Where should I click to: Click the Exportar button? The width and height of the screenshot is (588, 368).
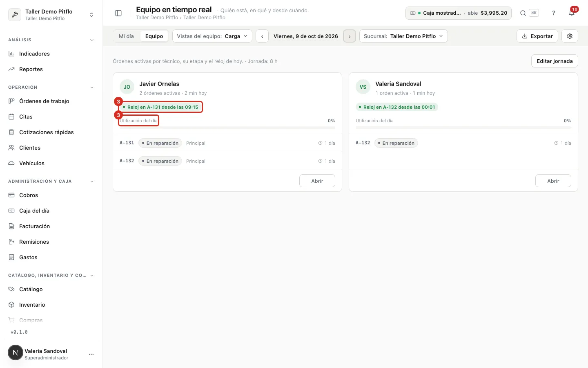point(537,36)
